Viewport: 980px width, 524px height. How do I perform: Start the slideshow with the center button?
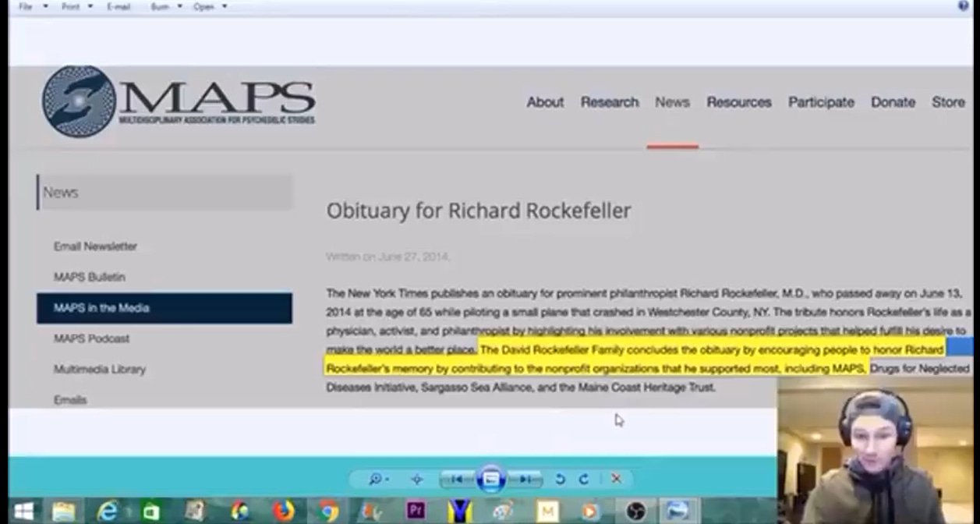[491, 479]
